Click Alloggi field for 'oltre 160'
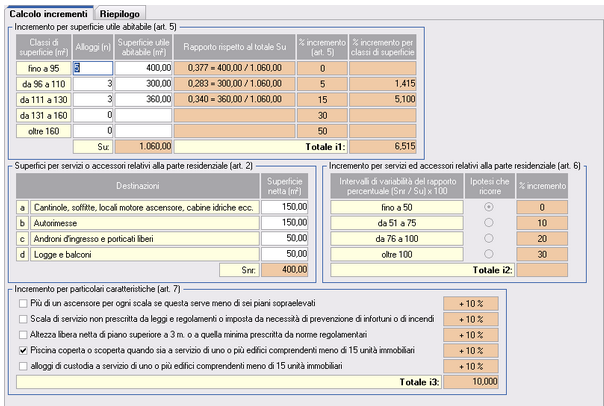The width and height of the screenshot is (604, 406). [x=93, y=131]
